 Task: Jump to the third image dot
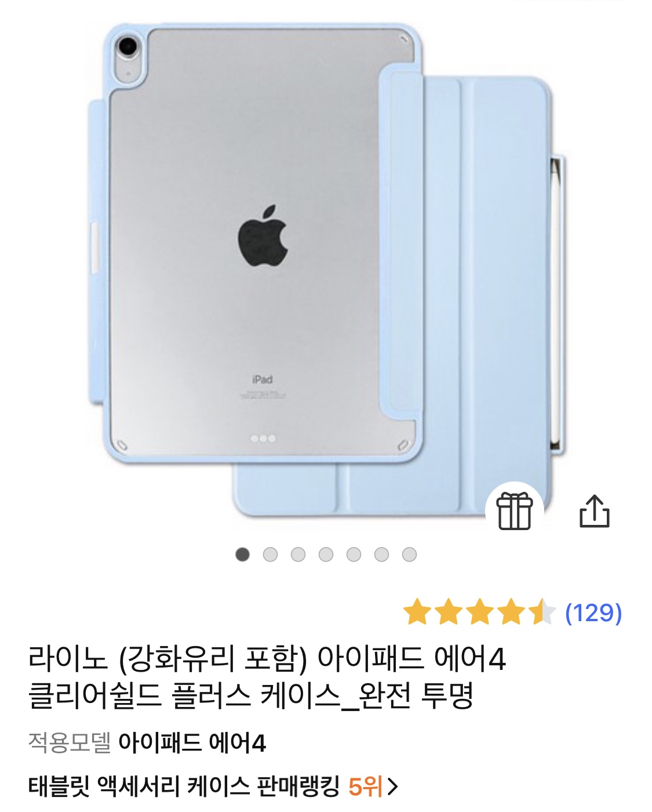(298, 554)
